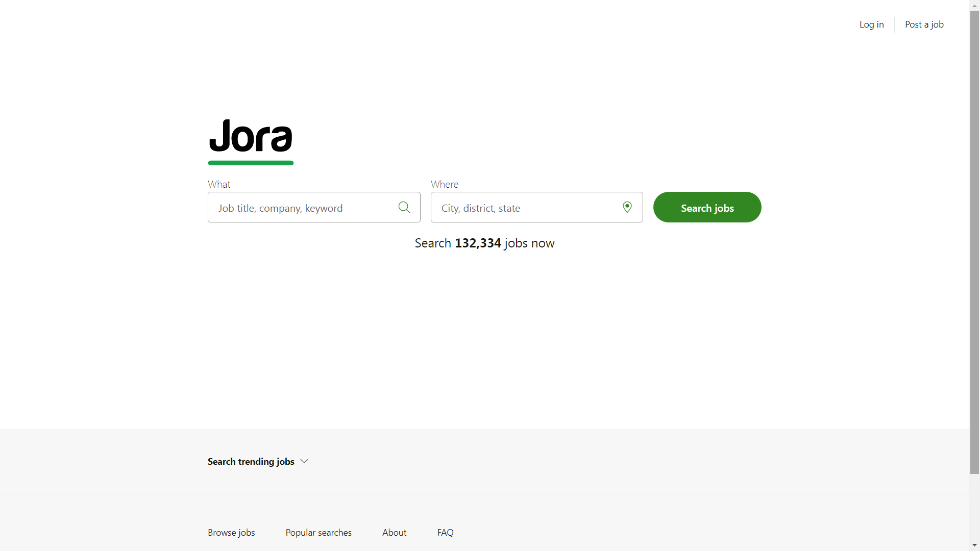
Task: Click the chevron beside Search trending jobs
Action: point(304,461)
